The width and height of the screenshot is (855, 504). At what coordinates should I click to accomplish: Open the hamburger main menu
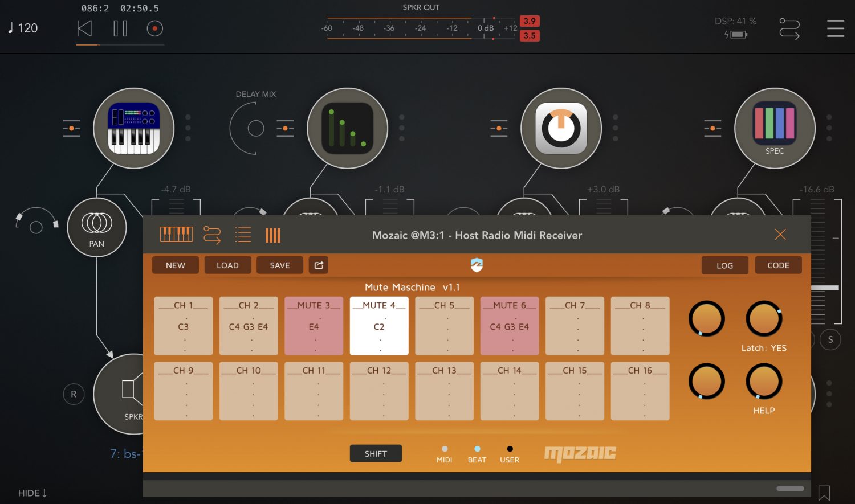836,28
